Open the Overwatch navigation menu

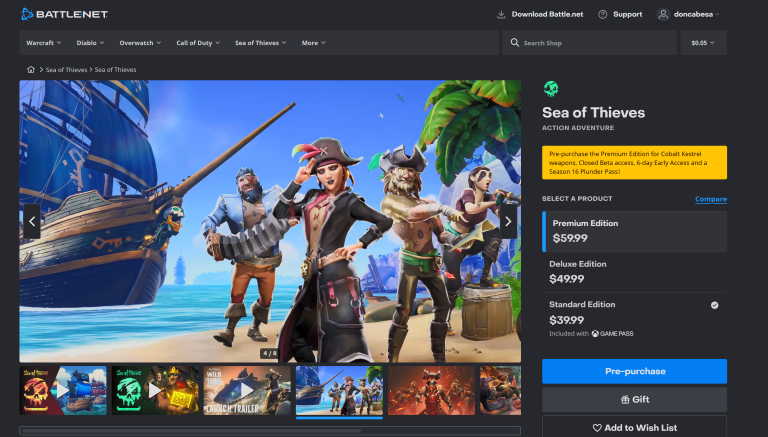pos(140,43)
